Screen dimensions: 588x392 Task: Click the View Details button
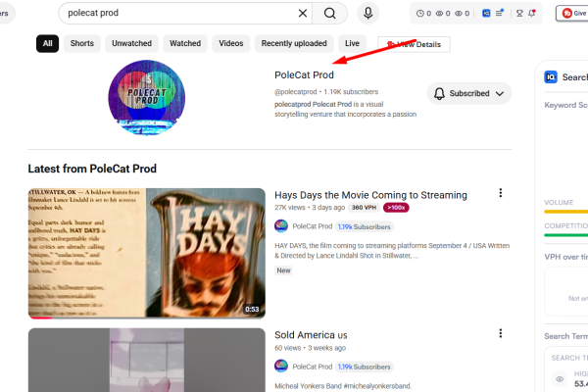point(414,45)
